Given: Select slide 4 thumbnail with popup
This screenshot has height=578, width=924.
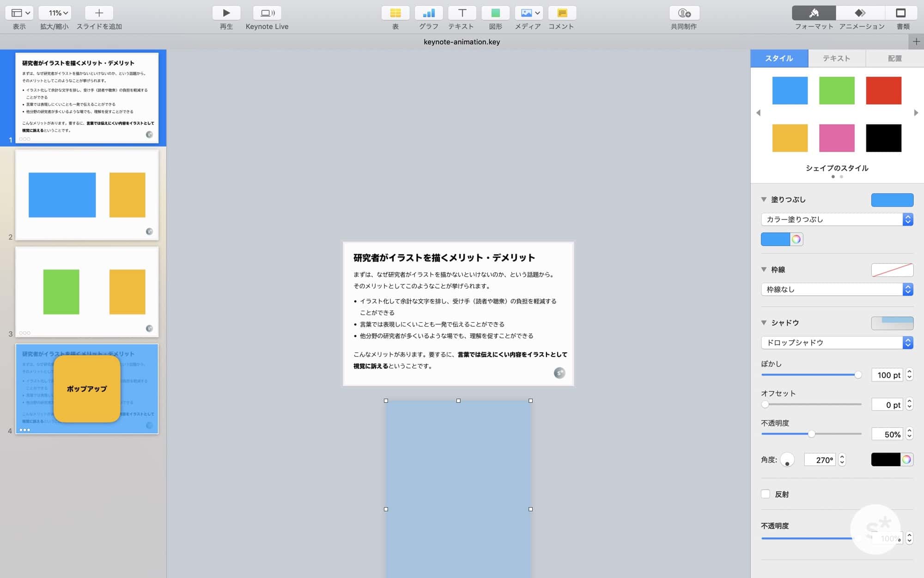Looking at the screenshot, I should point(87,388).
